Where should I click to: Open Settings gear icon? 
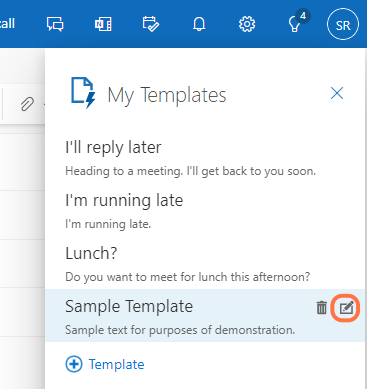pos(247,24)
